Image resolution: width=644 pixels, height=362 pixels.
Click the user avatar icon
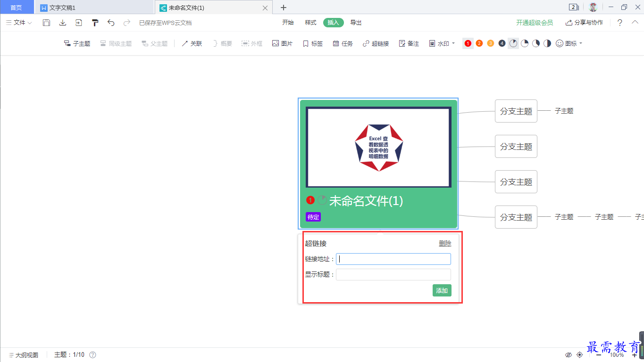pos(593,7)
